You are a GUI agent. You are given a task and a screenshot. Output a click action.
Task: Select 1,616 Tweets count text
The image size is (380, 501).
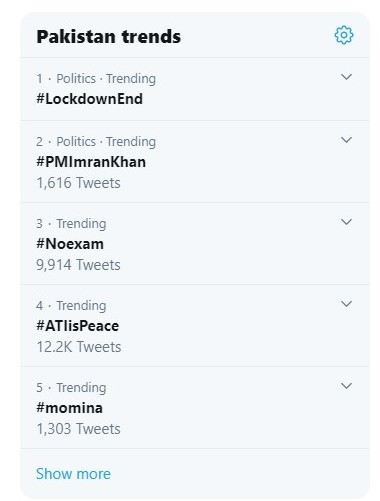tap(78, 183)
